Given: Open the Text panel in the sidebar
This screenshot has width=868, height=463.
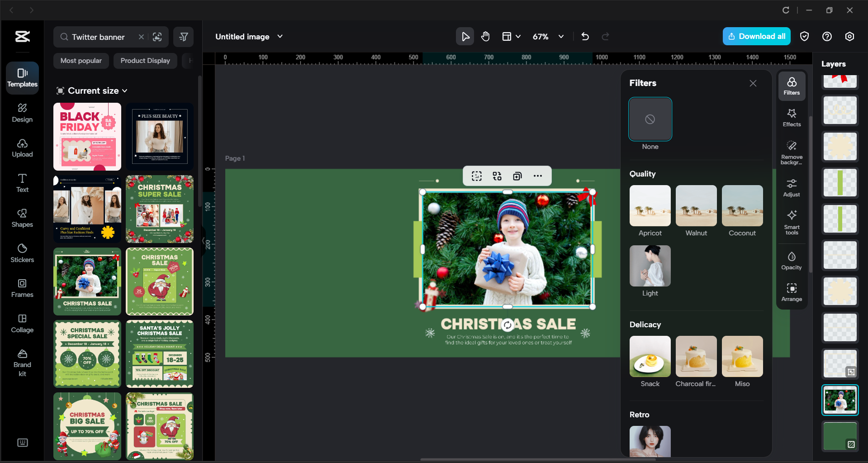Looking at the screenshot, I should 22,182.
